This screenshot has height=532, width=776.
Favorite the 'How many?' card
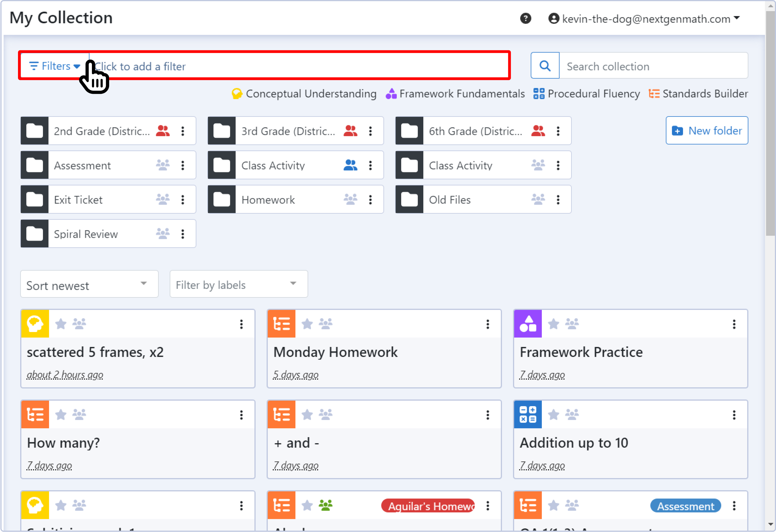click(x=61, y=414)
